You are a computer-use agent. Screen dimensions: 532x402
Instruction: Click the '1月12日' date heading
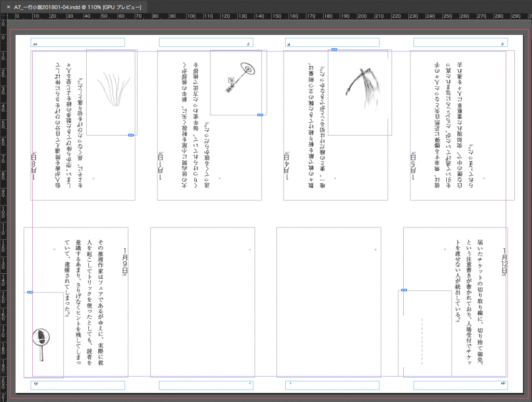tap(504, 261)
